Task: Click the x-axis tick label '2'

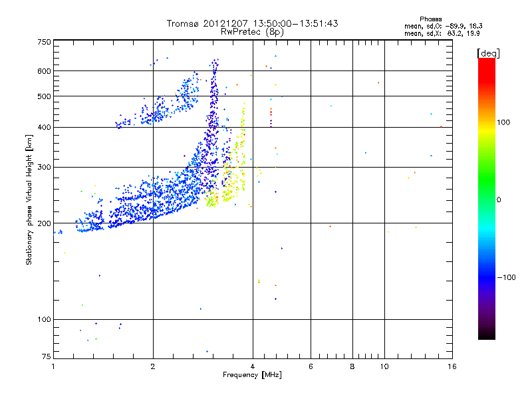Action: tap(153, 366)
